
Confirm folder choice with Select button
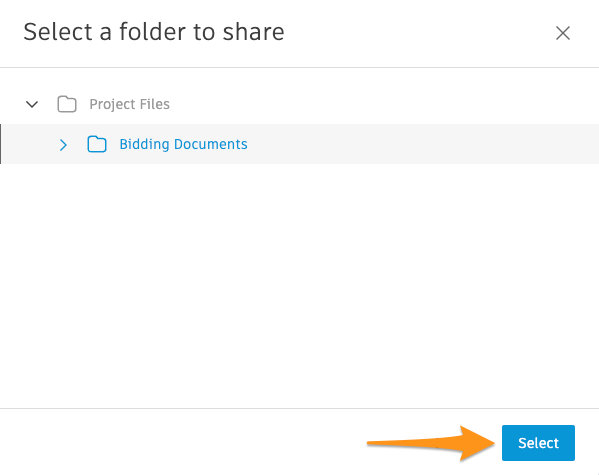tap(538, 443)
